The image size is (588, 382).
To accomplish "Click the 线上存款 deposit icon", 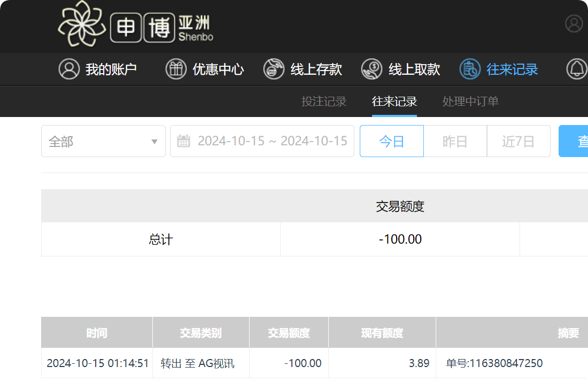I will coord(274,69).
